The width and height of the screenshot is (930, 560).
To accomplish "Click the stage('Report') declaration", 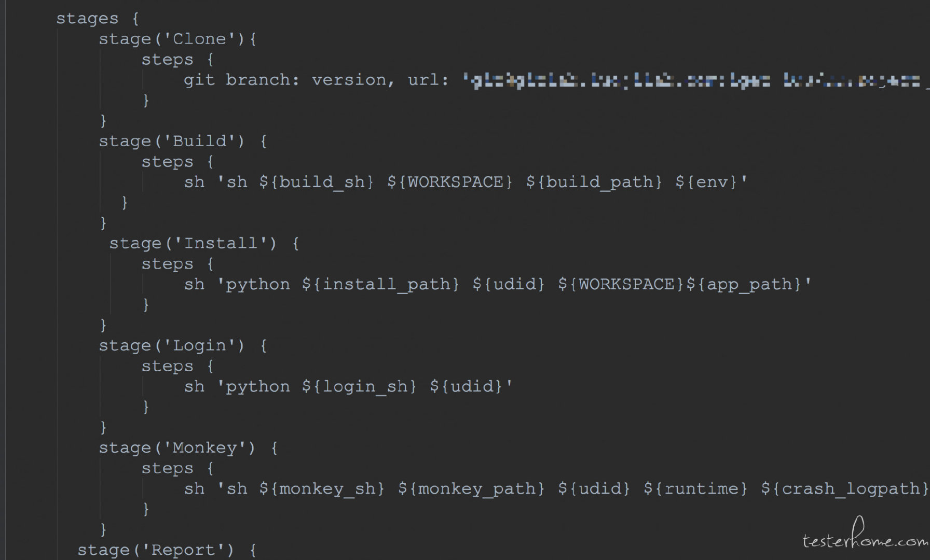I will [167, 550].
